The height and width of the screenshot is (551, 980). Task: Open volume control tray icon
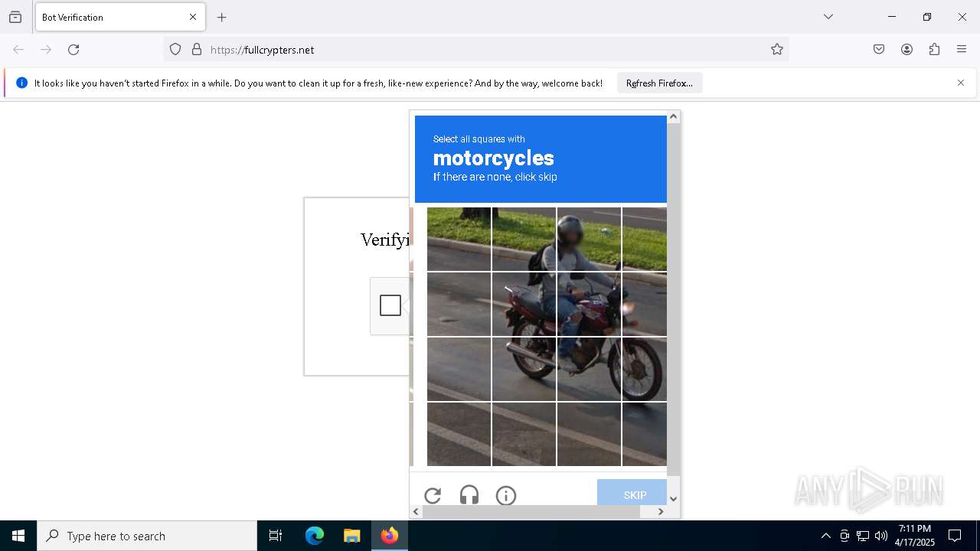click(x=881, y=536)
